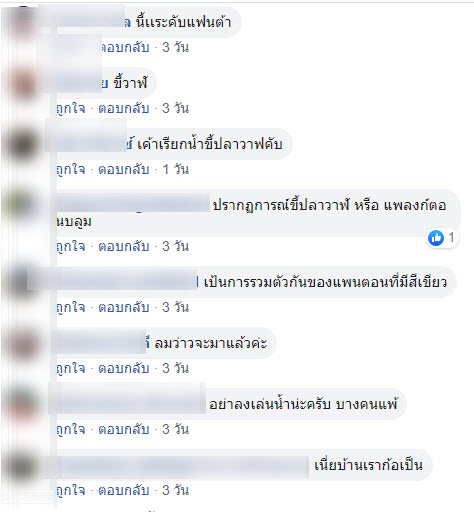This screenshot has height=512, width=474.
Task: Reply to the อย่าลงเล่นน้ำน่ะครับ บางคนแพ้ comment
Action: 124,430
